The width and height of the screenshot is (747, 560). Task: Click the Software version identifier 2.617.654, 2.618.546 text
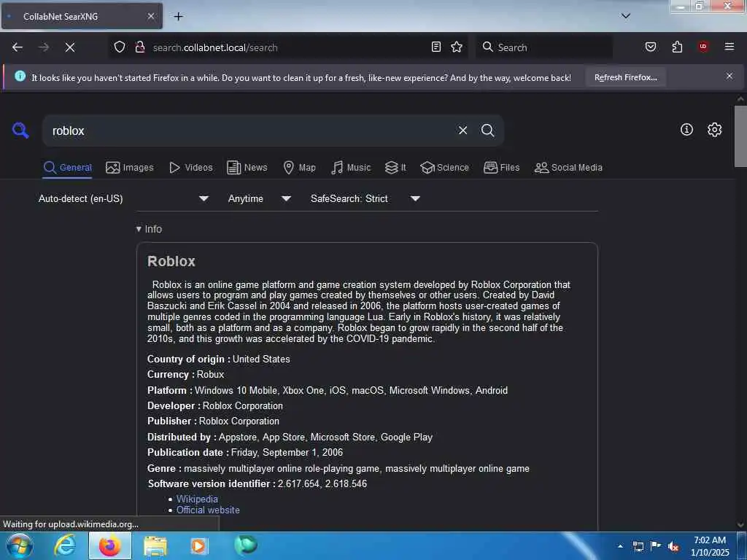(258, 484)
